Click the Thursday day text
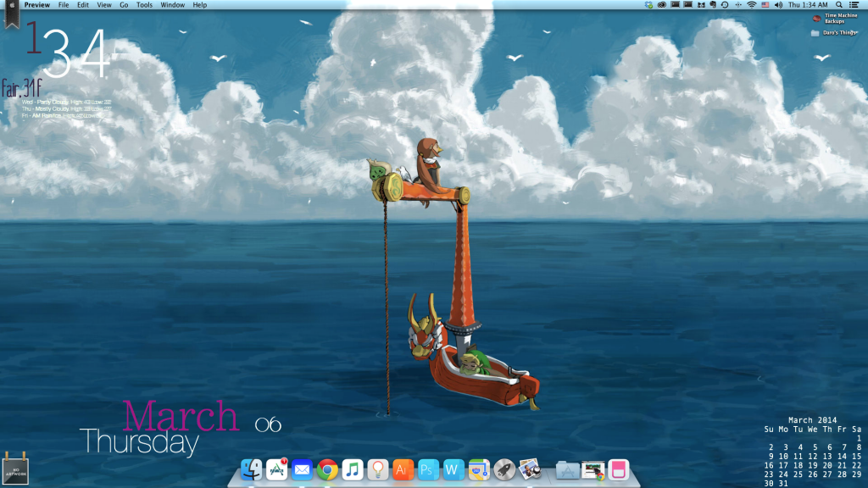 coord(139,442)
